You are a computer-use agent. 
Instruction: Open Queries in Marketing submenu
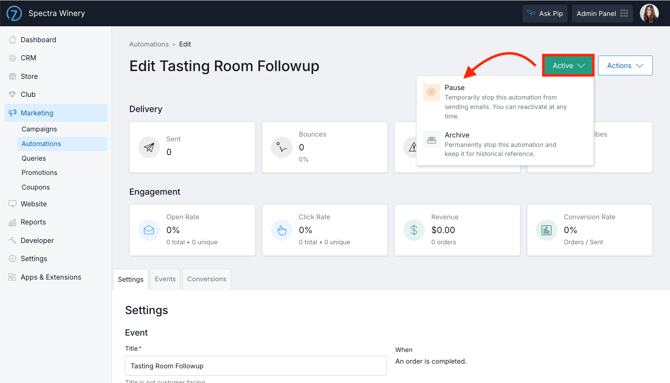coord(34,158)
